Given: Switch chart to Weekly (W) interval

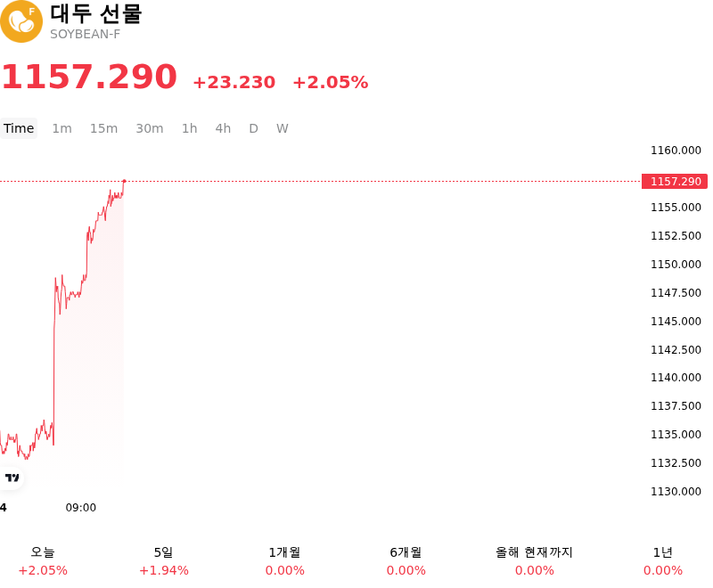Looking at the screenshot, I should coord(283,128).
